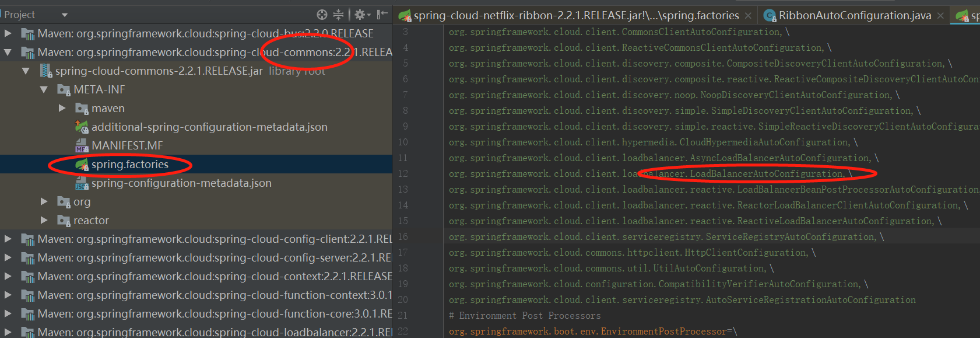The height and width of the screenshot is (338, 980).
Task: Open the Project view dropdown
Action: click(65, 15)
